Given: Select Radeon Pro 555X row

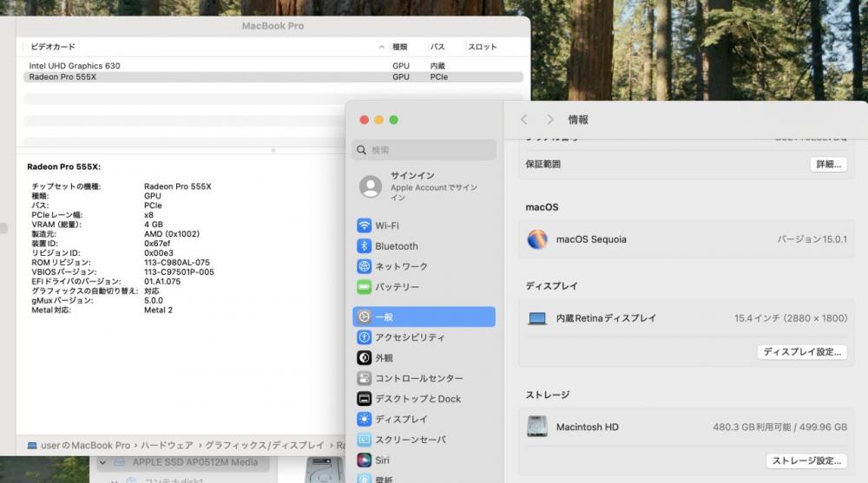Looking at the screenshot, I should [273, 77].
